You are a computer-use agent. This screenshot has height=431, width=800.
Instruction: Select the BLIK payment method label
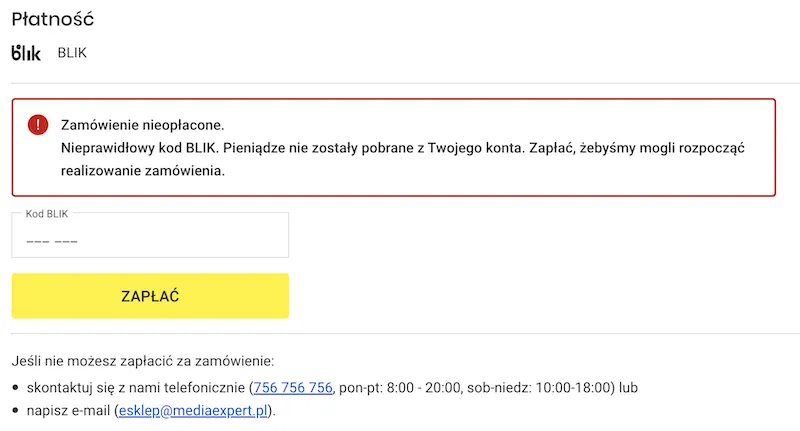click(x=72, y=53)
